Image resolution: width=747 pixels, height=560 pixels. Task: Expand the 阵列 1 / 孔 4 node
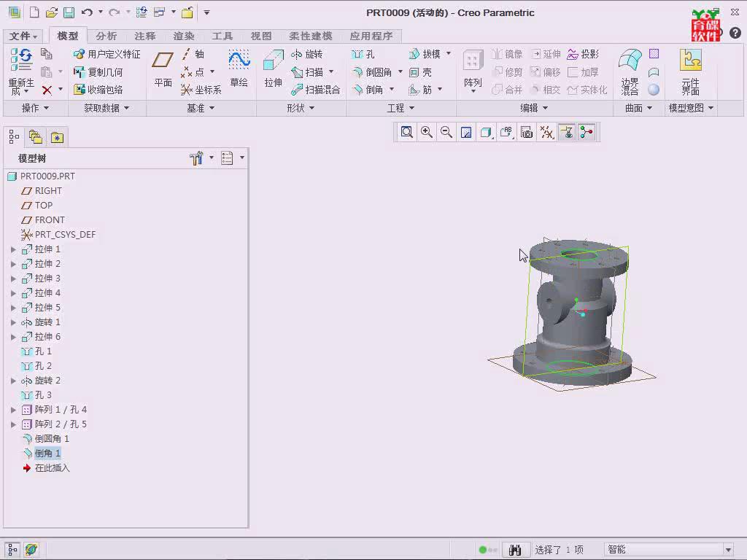point(13,410)
